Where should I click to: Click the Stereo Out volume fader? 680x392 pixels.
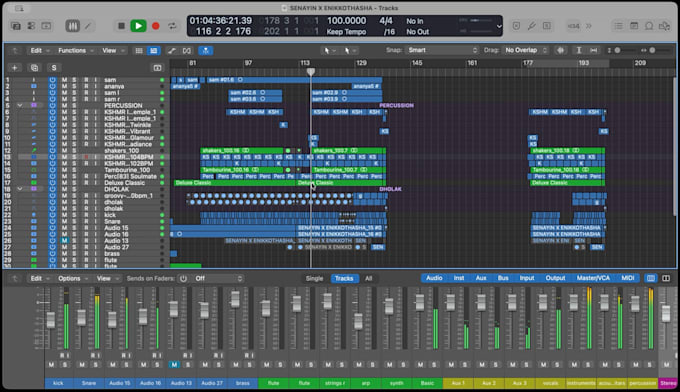point(665,313)
